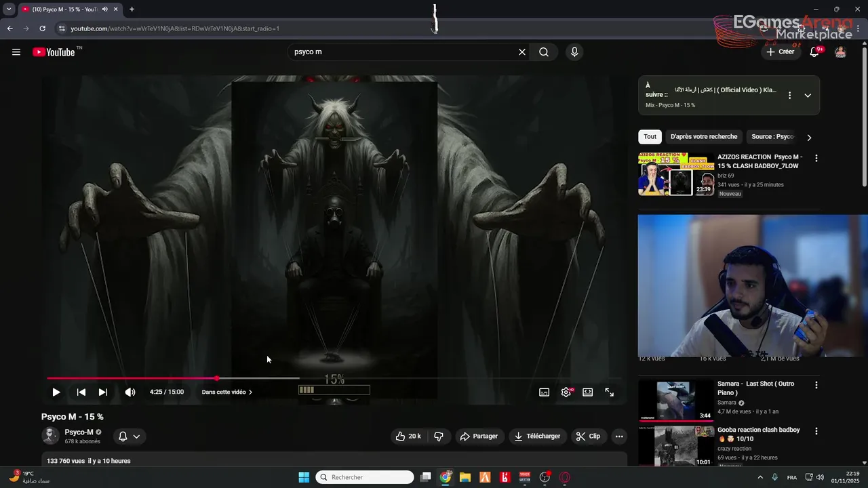
Task: Mute the video volume speaker
Action: tap(130, 392)
